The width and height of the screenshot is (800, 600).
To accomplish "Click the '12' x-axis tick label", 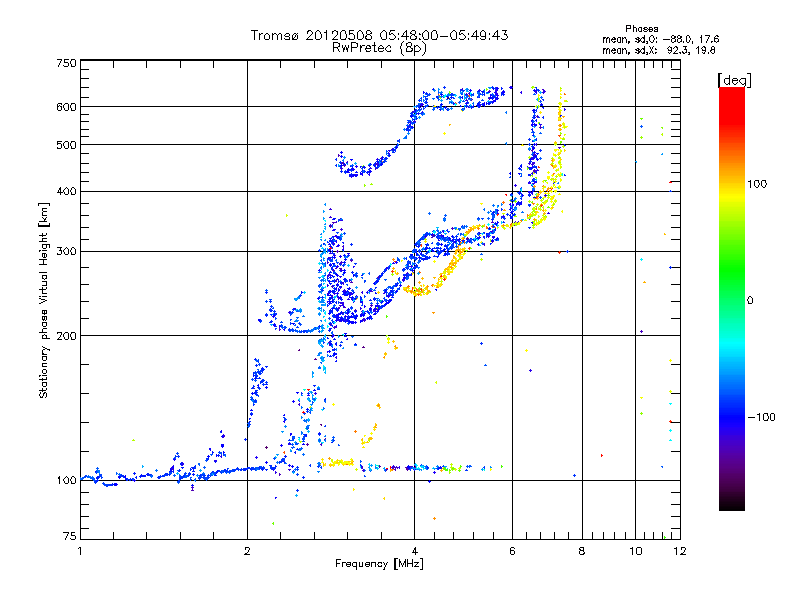I will 680,551.
